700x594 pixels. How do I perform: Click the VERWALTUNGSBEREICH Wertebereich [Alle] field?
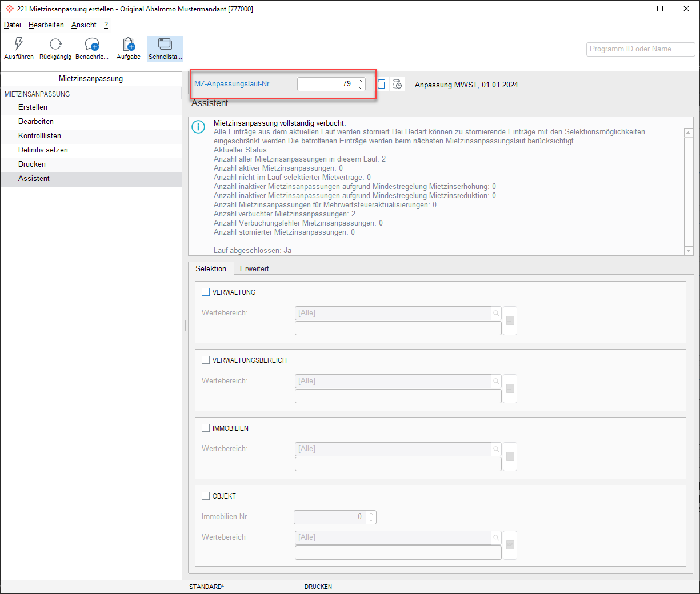393,381
